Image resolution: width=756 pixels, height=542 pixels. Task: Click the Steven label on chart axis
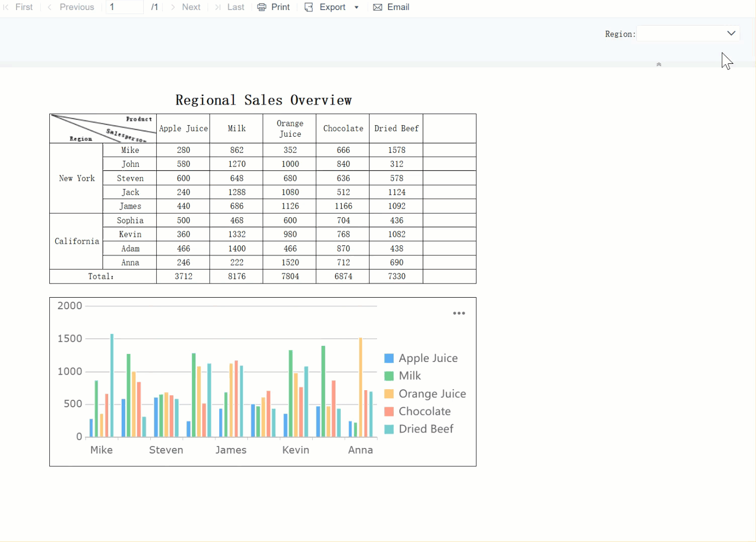pos(166,450)
